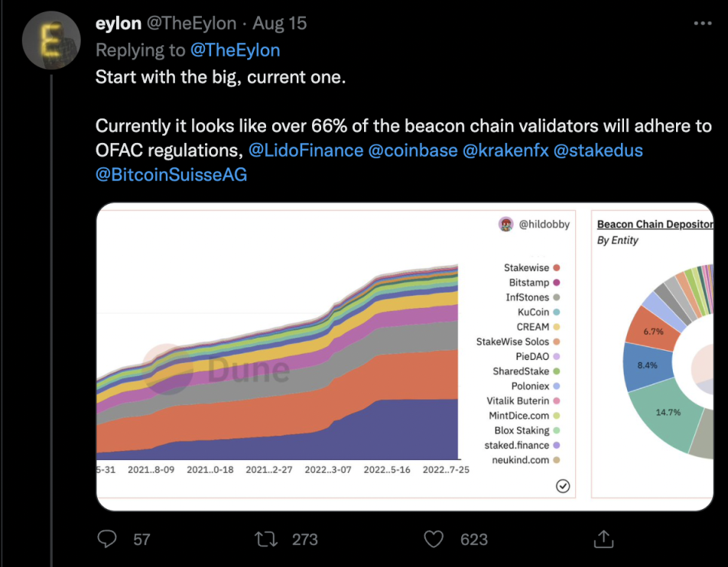
Task: Click the checkmark circle below chart legend
Action: tap(563, 486)
